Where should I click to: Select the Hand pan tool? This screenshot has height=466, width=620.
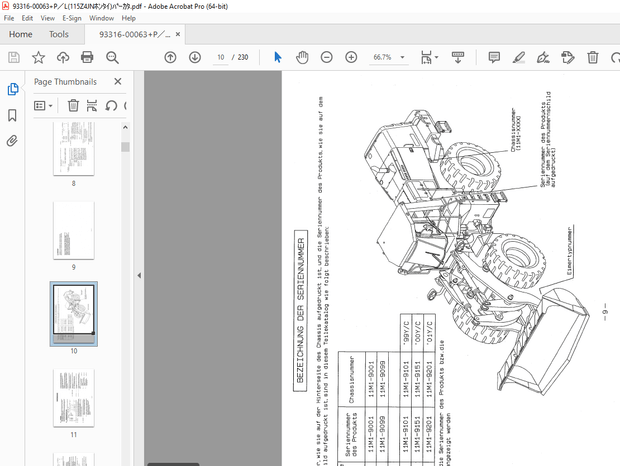pos(302,58)
